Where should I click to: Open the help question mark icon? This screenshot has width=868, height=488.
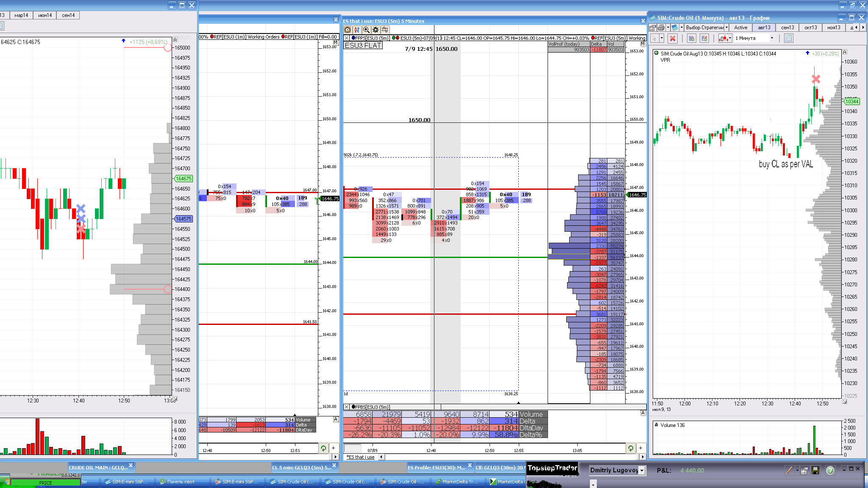[830, 470]
